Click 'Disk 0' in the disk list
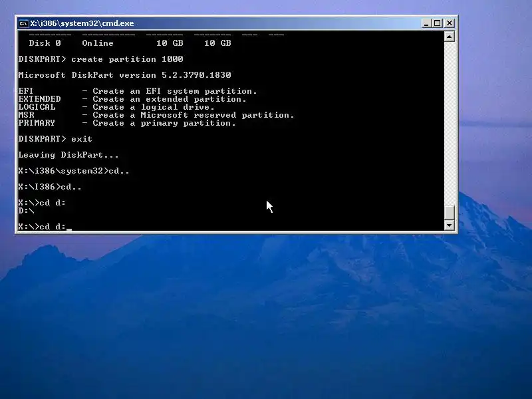The height and width of the screenshot is (399, 532). (45, 43)
